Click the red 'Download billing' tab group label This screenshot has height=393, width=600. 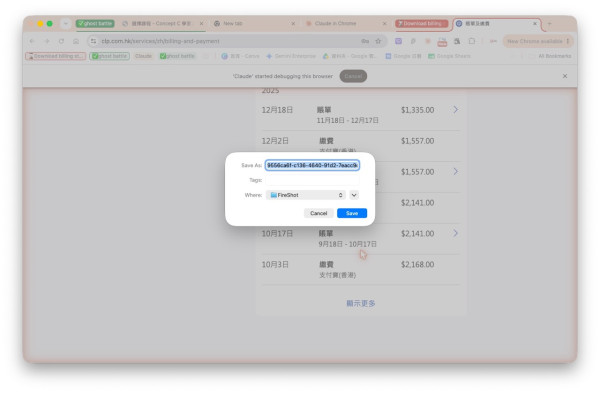(x=422, y=23)
